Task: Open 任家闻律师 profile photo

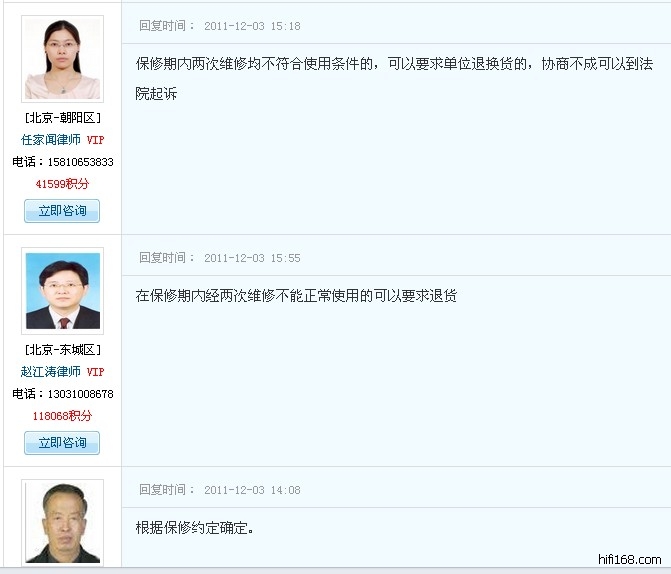Action: pyautogui.click(x=62, y=59)
